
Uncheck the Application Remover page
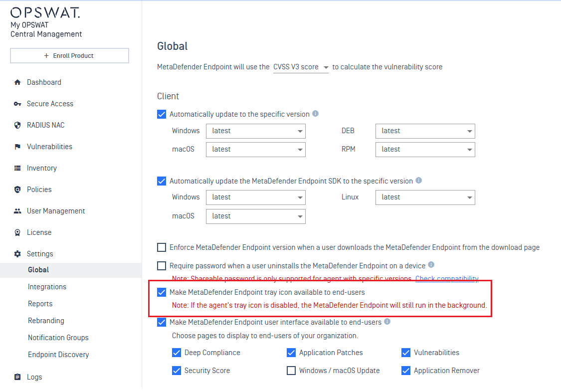pos(406,371)
